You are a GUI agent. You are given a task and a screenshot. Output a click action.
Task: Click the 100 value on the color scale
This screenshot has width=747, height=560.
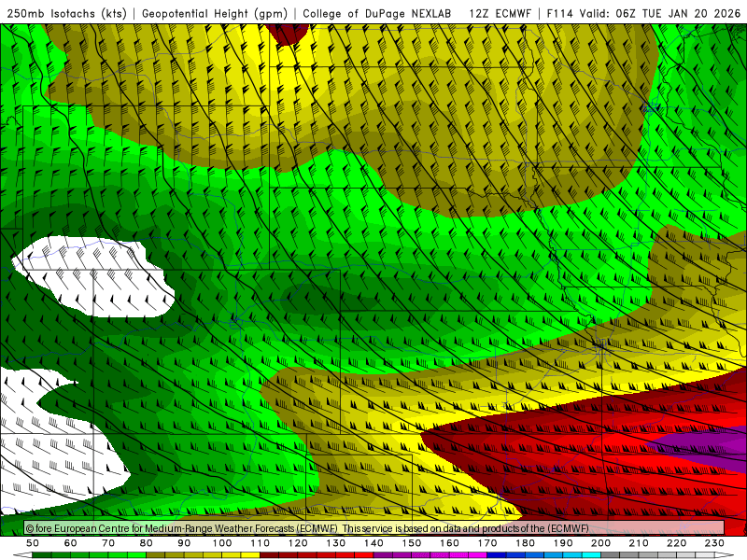point(222,543)
